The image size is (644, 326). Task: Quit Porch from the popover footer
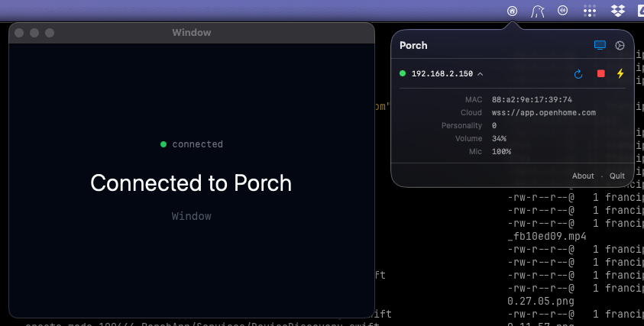click(x=617, y=176)
